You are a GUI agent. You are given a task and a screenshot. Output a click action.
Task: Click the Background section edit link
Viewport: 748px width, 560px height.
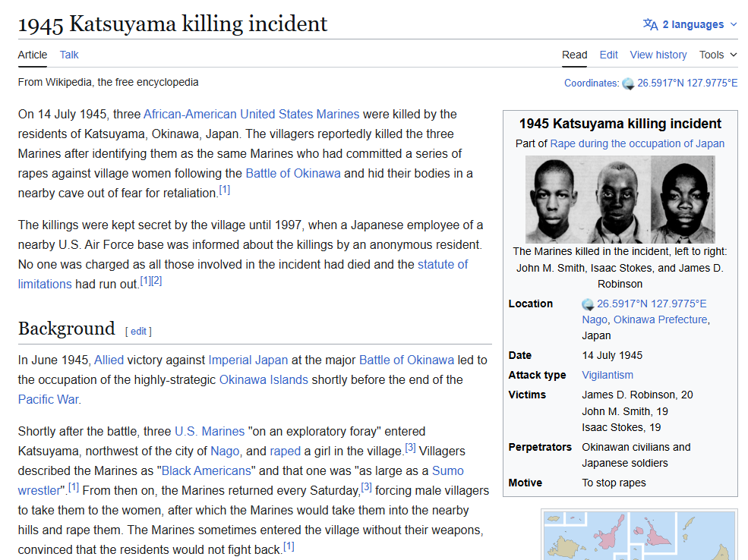pos(138,332)
